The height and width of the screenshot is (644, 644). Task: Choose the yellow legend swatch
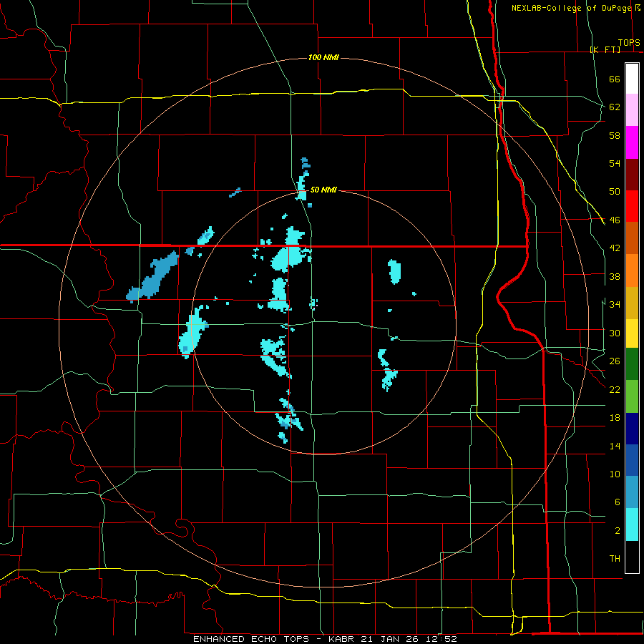pyautogui.click(x=632, y=333)
